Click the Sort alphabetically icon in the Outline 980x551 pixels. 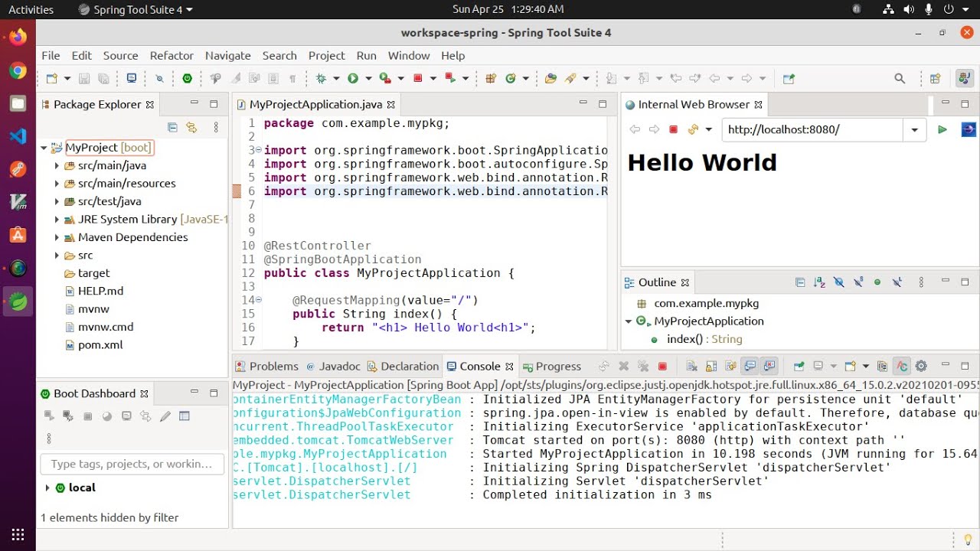(819, 282)
